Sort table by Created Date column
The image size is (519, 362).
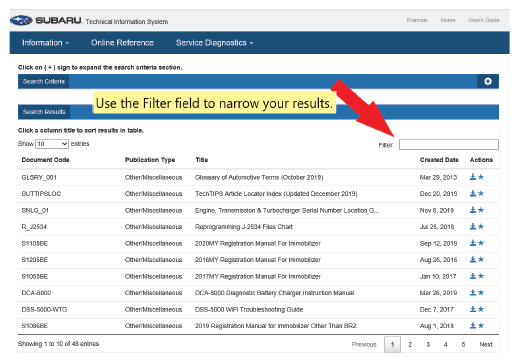pyautogui.click(x=439, y=160)
